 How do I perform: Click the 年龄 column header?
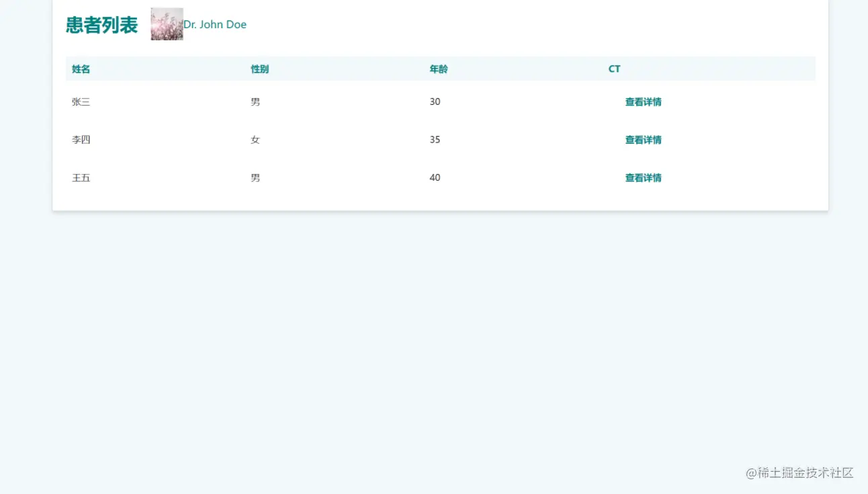point(439,69)
